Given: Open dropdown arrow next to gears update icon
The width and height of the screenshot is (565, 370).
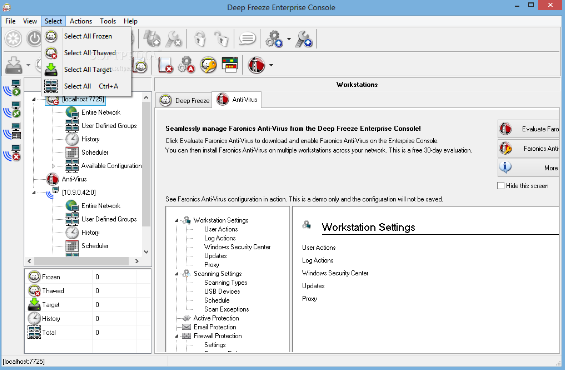Looking at the screenshot, I should [x=289, y=39].
